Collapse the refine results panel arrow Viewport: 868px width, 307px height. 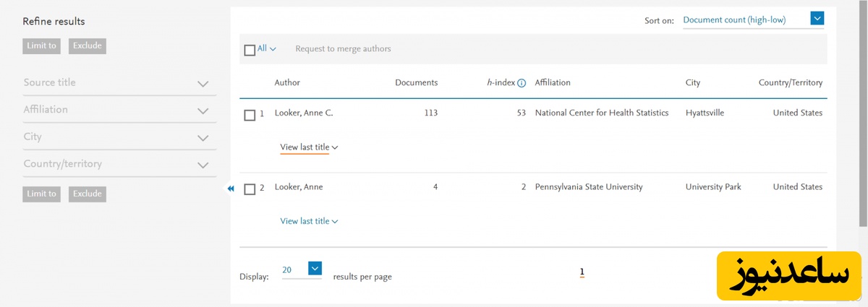(231, 189)
